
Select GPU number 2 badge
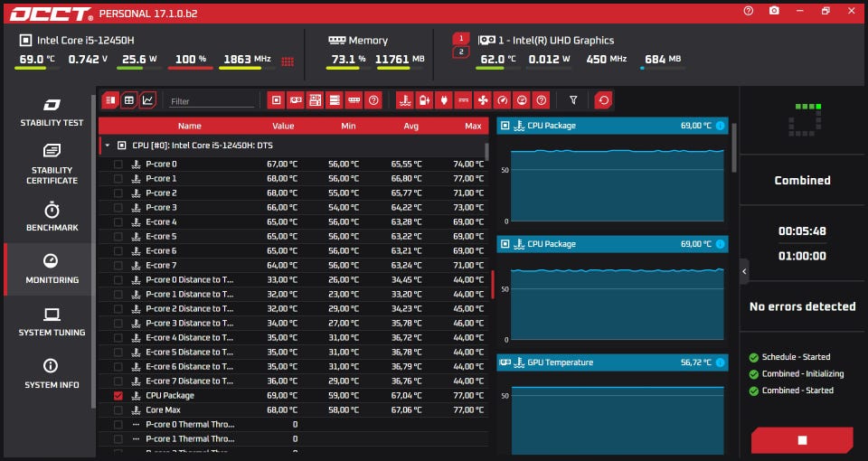coord(461,52)
